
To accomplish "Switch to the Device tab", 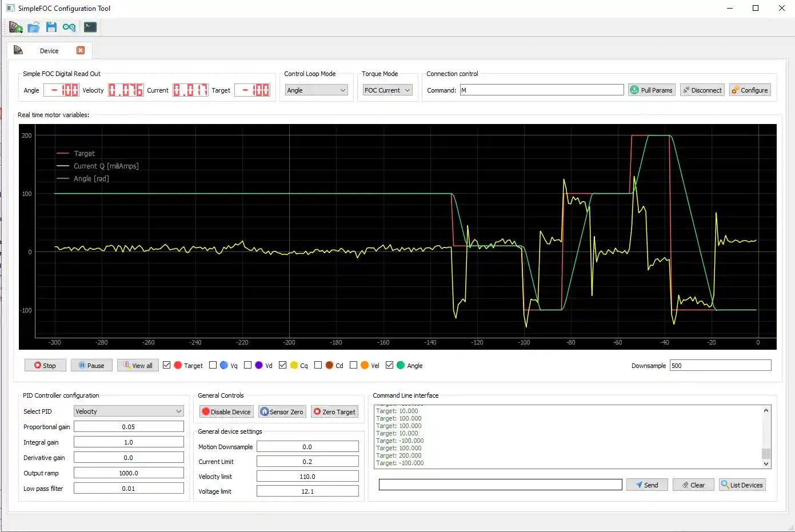I will pos(49,51).
